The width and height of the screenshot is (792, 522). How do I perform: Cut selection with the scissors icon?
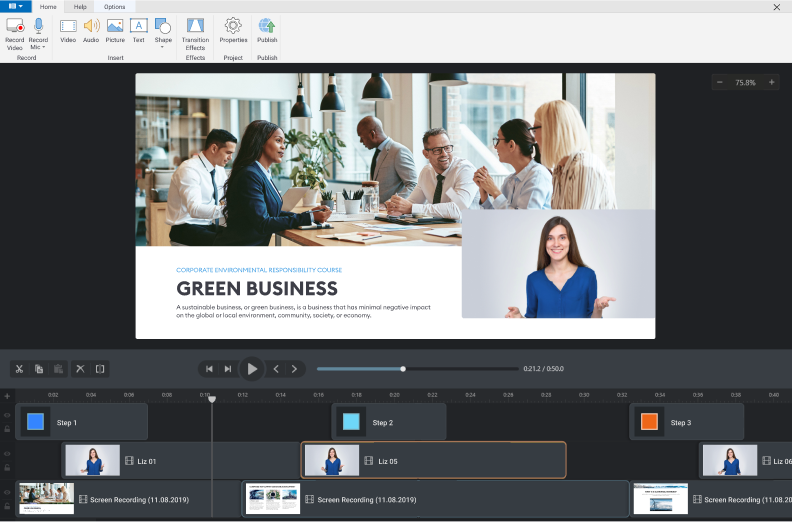point(19,369)
